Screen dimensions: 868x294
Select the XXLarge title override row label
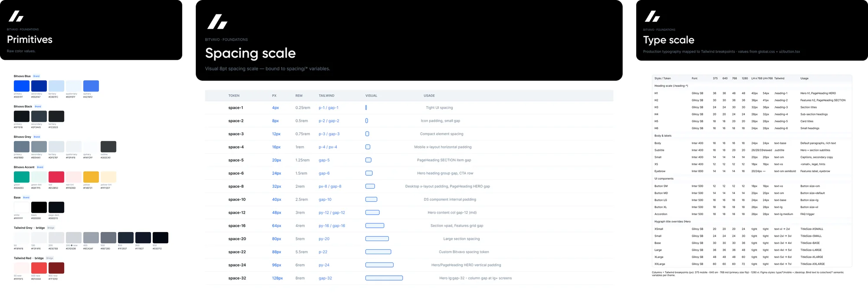(x=660, y=264)
